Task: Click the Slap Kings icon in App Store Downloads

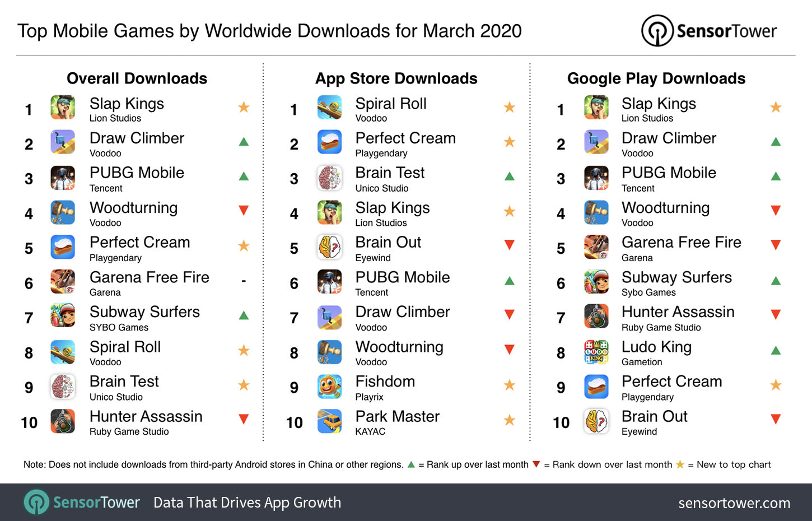Action: [x=329, y=213]
